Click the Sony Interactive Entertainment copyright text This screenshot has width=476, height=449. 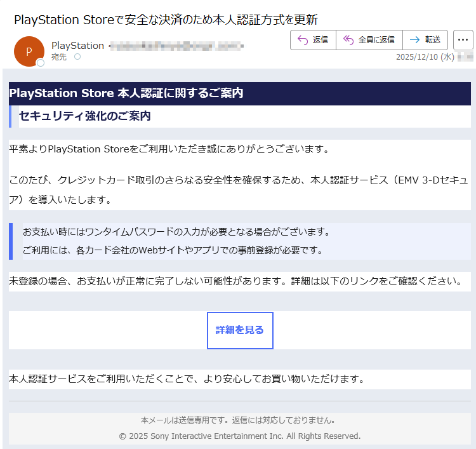tap(240, 436)
